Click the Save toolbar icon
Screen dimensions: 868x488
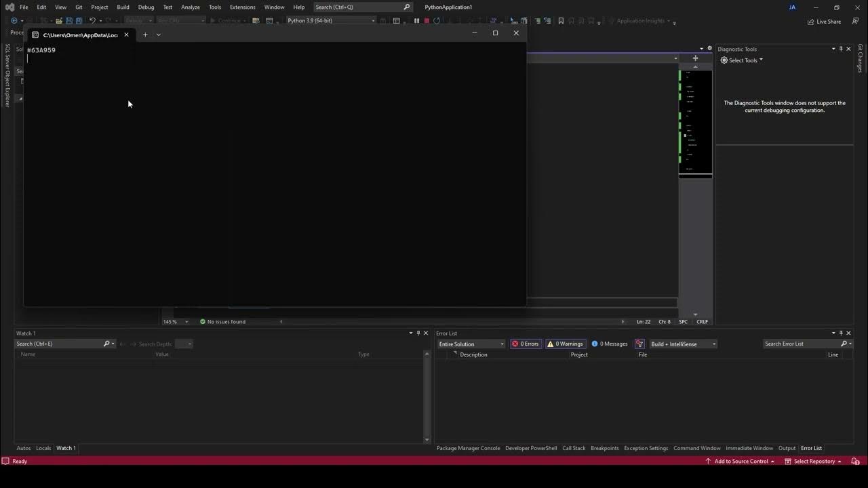68,20
